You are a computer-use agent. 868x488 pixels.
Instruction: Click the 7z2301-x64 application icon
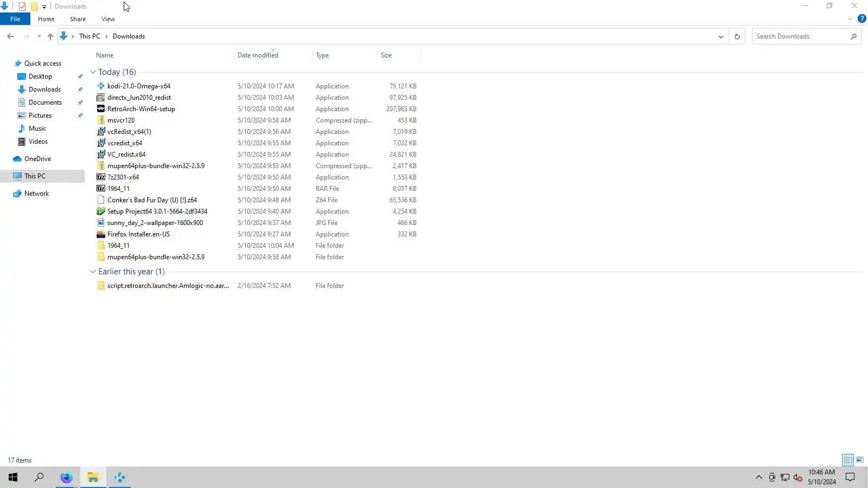[x=101, y=177]
